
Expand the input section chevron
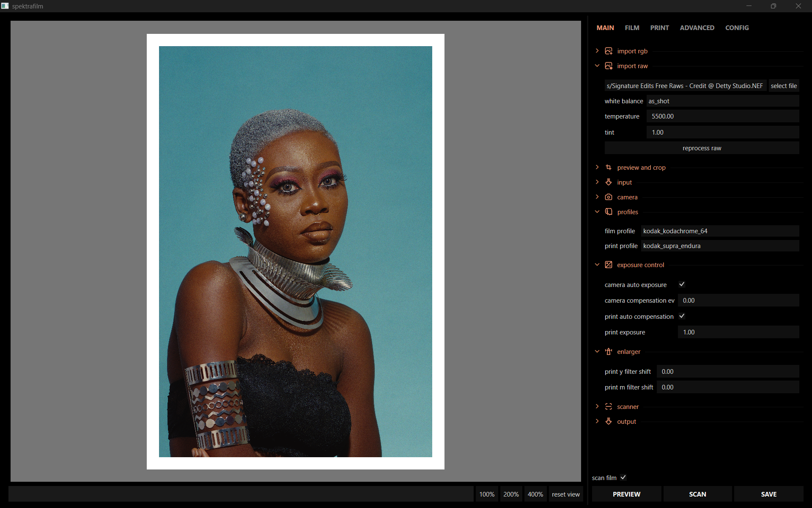click(x=597, y=182)
